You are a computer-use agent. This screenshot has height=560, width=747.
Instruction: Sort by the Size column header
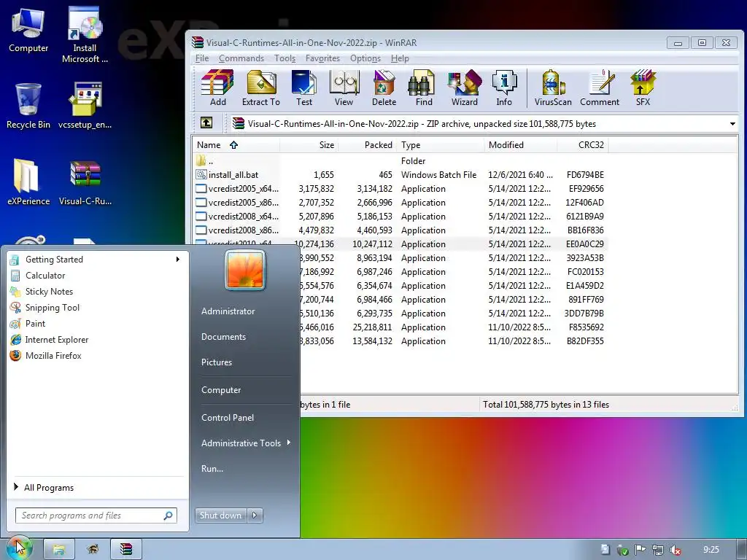pyautogui.click(x=309, y=145)
